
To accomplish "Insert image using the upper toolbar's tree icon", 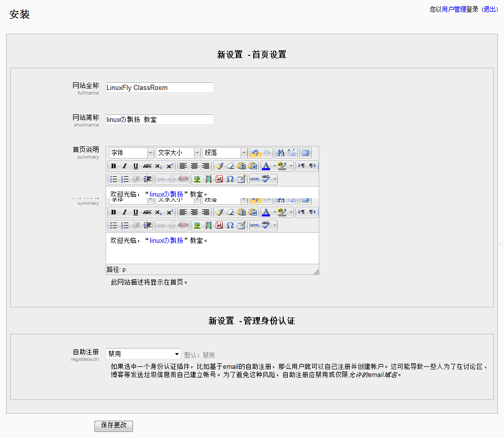I will (197, 179).
